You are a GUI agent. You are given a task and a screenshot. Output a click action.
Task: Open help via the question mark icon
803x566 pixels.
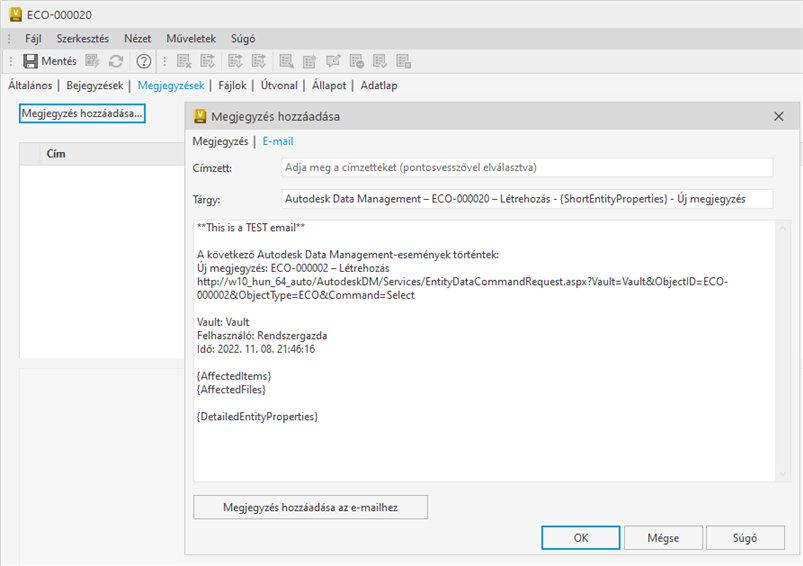(x=144, y=61)
